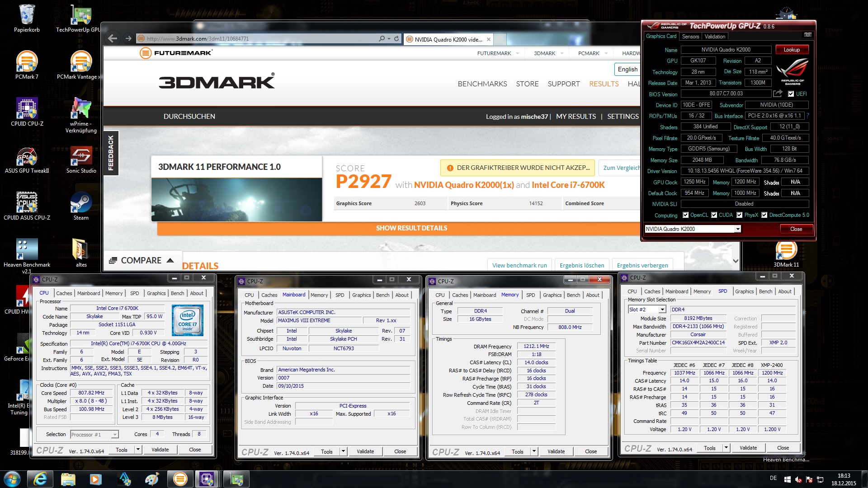Click SHOW RESULT DETAILS orange bar
The width and height of the screenshot is (868, 488).
click(x=411, y=228)
